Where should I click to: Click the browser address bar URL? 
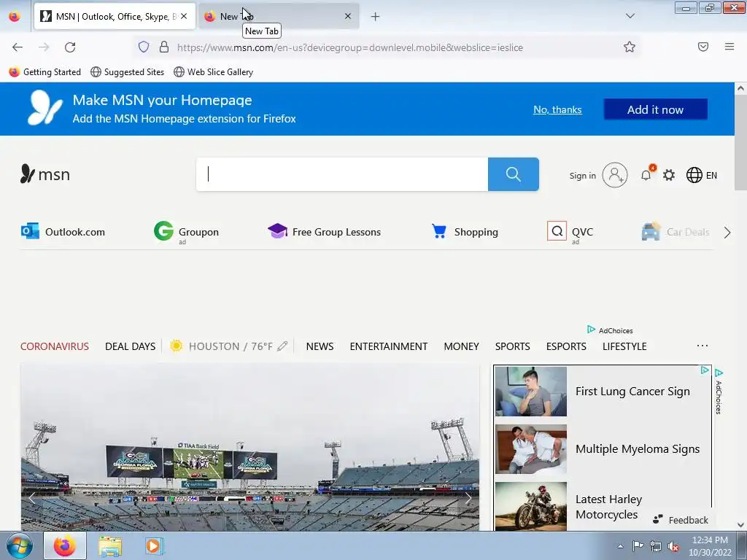(x=350, y=47)
